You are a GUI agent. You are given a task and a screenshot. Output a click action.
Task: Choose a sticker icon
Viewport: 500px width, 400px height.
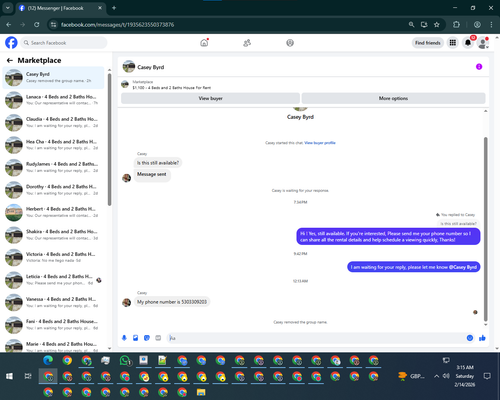coord(147,338)
